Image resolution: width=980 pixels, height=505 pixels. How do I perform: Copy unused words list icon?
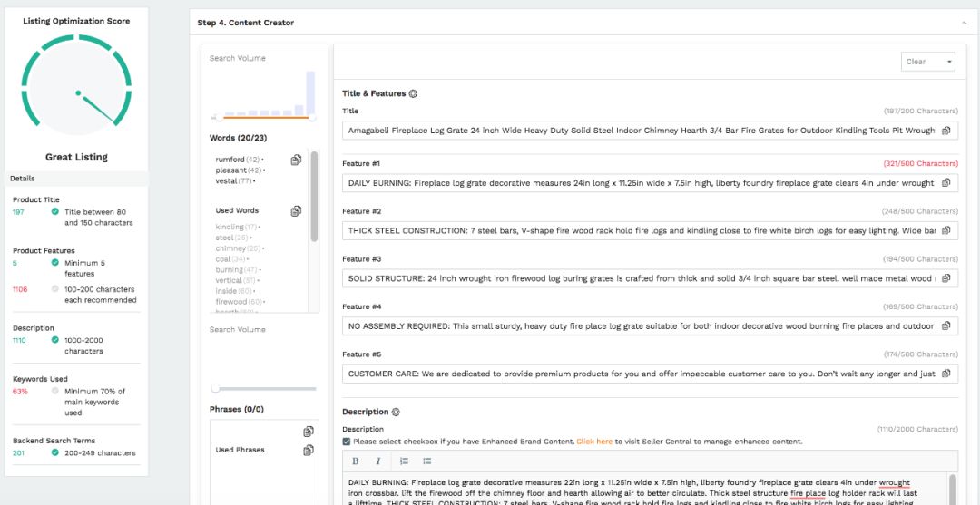(x=296, y=160)
